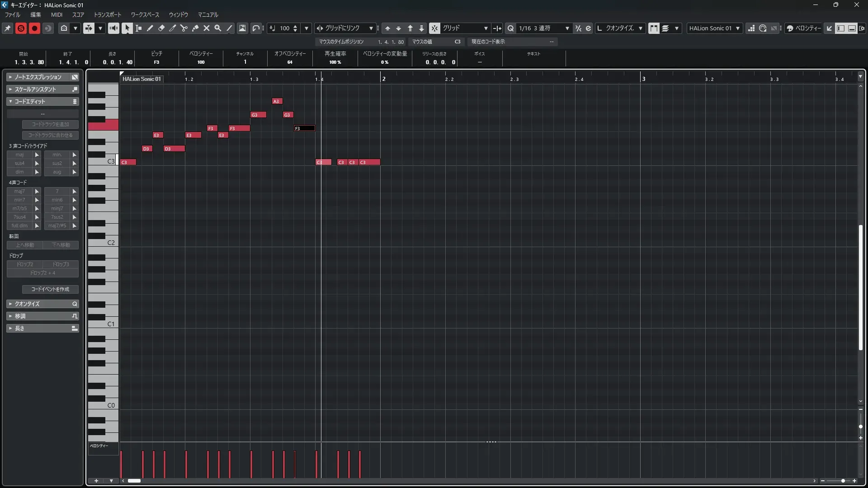Screen dimensions: 868x488
Task: Toggle Record in Editor button
Action: point(34,28)
